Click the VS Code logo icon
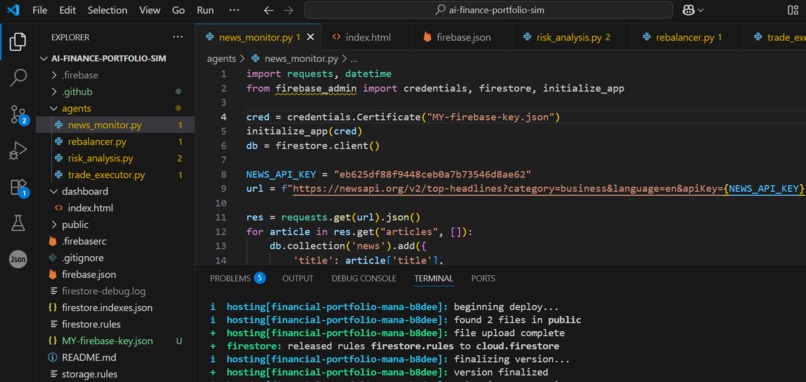The width and height of the screenshot is (806, 382). coord(12,10)
